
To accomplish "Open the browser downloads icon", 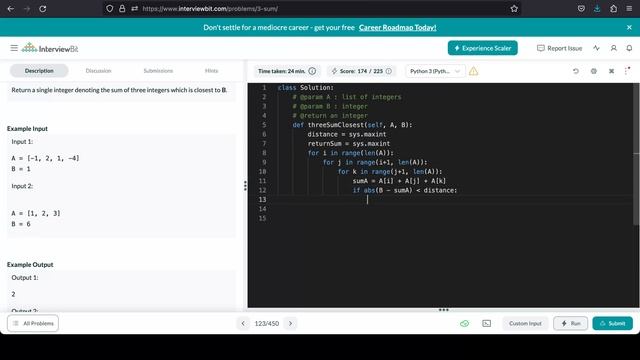I will click(x=597, y=9).
